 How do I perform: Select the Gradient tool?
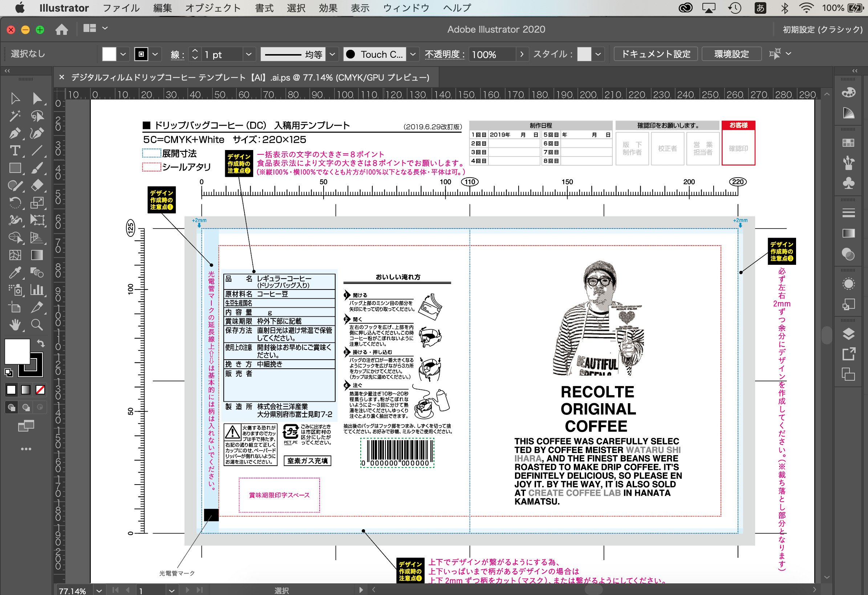(37, 255)
